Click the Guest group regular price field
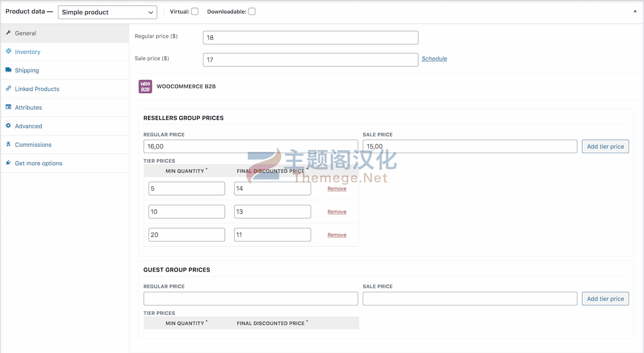Image resolution: width=644 pixels, height=353 pixels. click(250, 299)
